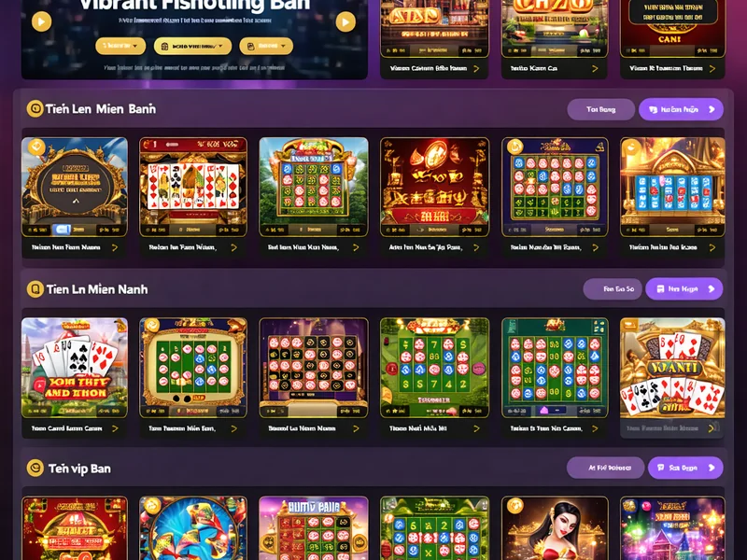
Task: Open the playing cards game thumbnail in Tieh Len Mien Banh
Action: coord(193,187)
